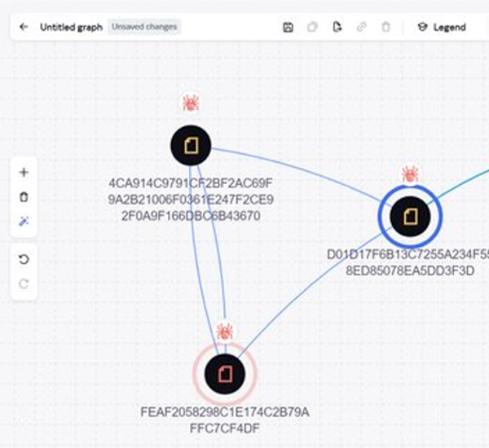Select the red file node FEAF2058298C1E174C2B79A
Viewport: 489px width, 448px height.
click(x=225, y=374)
